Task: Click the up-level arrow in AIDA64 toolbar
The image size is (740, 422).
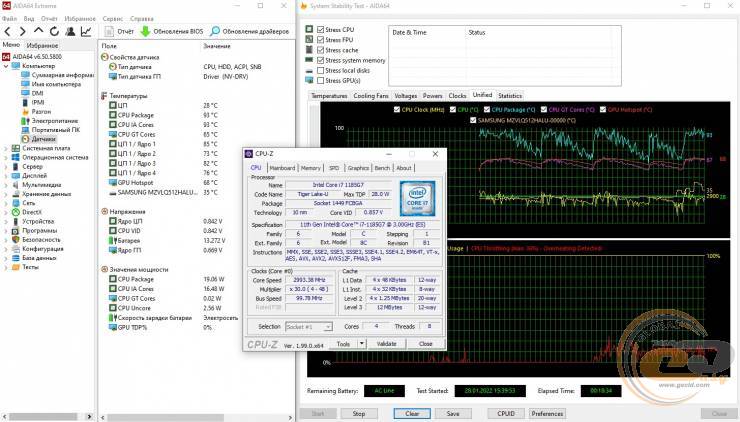Action: click(x=38, y=31)
